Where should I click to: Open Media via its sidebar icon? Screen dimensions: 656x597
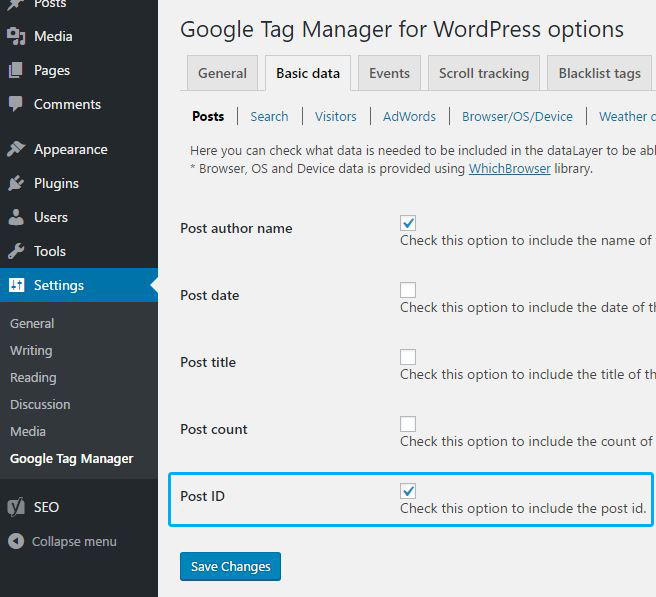coord(16,36)
